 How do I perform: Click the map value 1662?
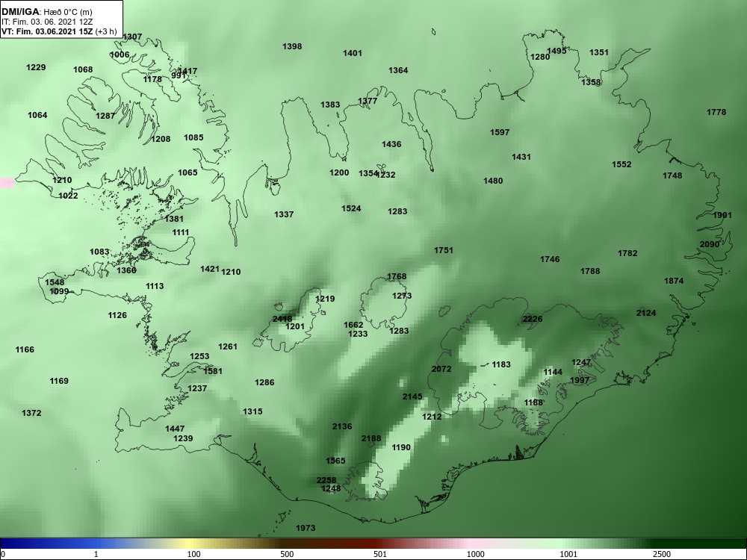[x=353, y=326]
